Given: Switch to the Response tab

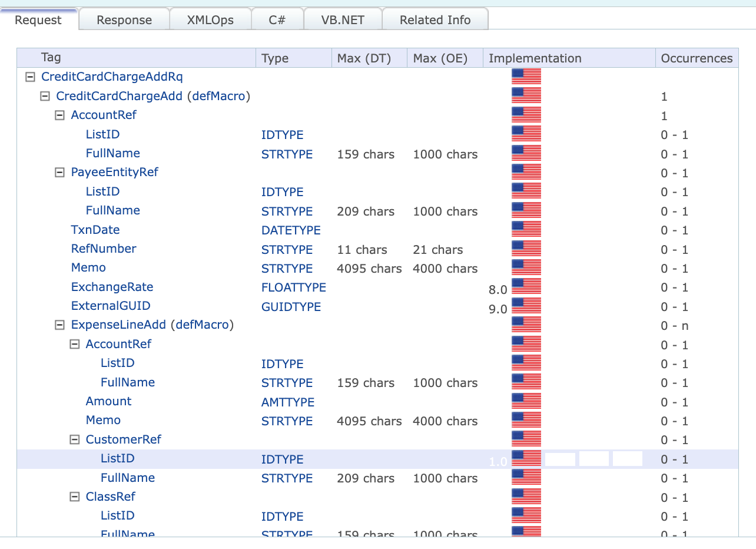Looking at the screenshot, I should coord(124,20).
